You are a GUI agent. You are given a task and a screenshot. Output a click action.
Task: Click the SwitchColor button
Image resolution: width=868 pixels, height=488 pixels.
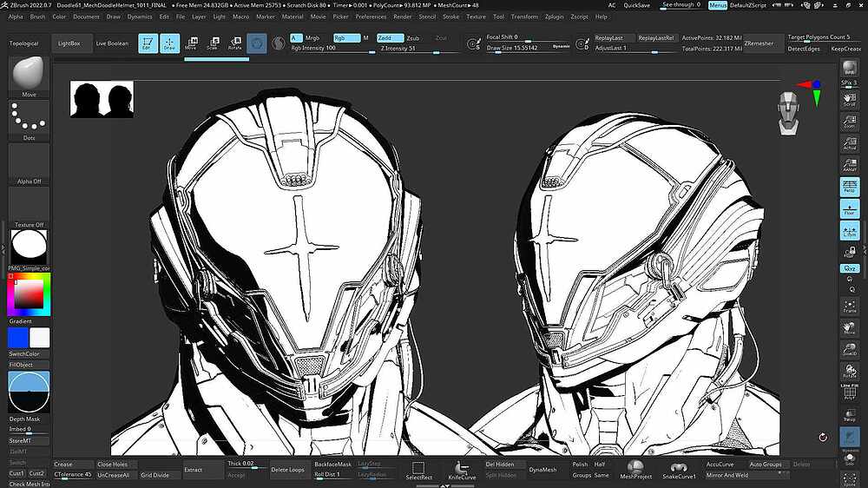point(29,354)
